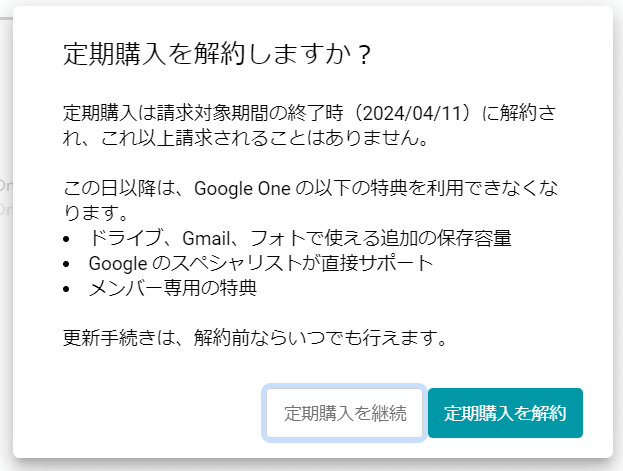Image resolution: width=623 pixels, height=471 pixels.
Task: Click the 定期購入を解約 confirm button
Action: click(x=505, y=413)
